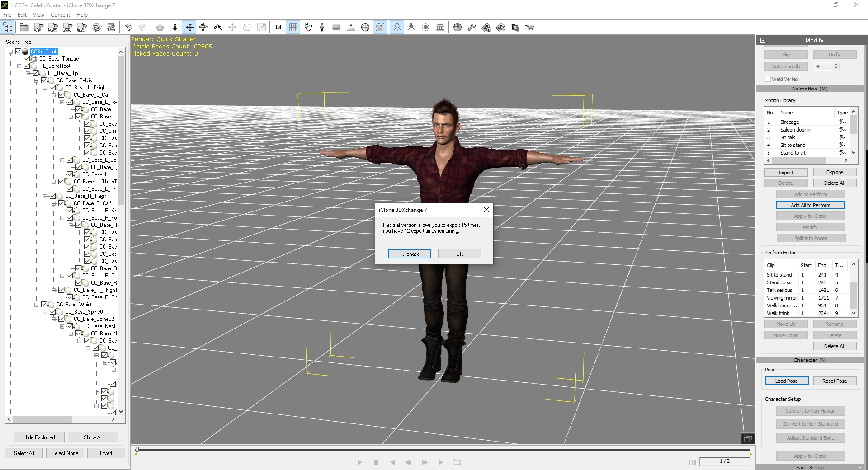The height and width of the screenshot is (470, 868).
Task: Click the wireframe globe icon
Action: tap(365, 28)
